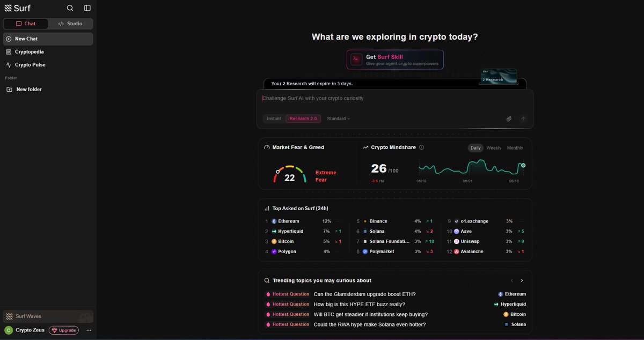The width and height of the screenshot is (644, 340).
Task: Click the fear and greed gauge dial
Action: (290, 175)
